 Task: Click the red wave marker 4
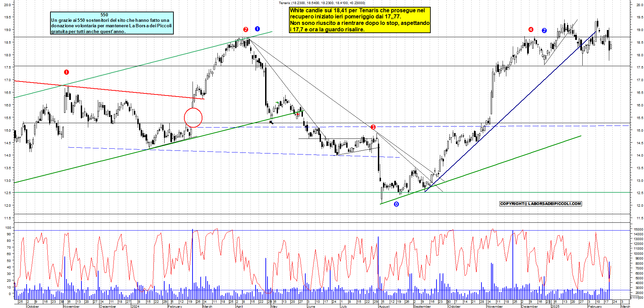(531, 30)
